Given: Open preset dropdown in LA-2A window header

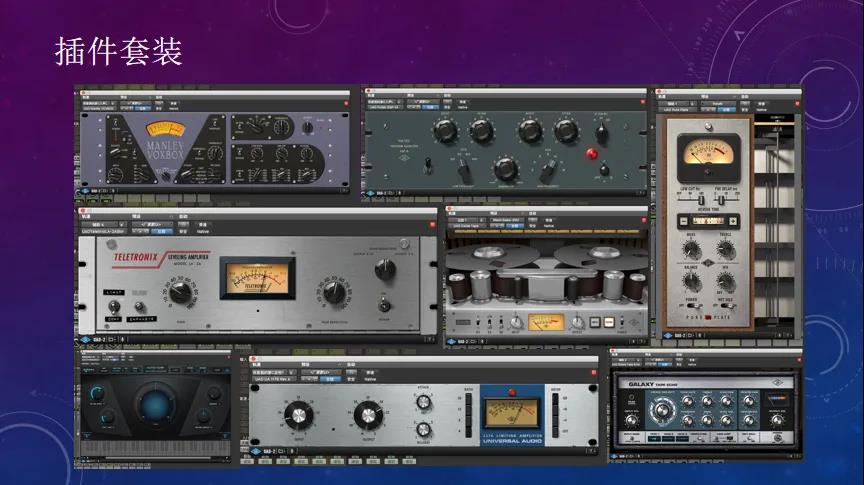Looking at the screenshot, I should (152, 225).
